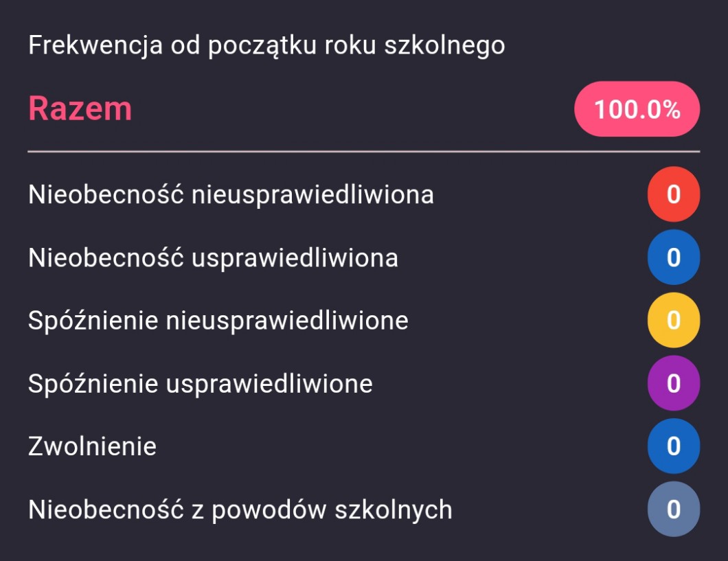This screenshot has height=561, width=728.
Task: Select the Nieobecność usprawiedliwiona label
Action: [x=213, y=257]
